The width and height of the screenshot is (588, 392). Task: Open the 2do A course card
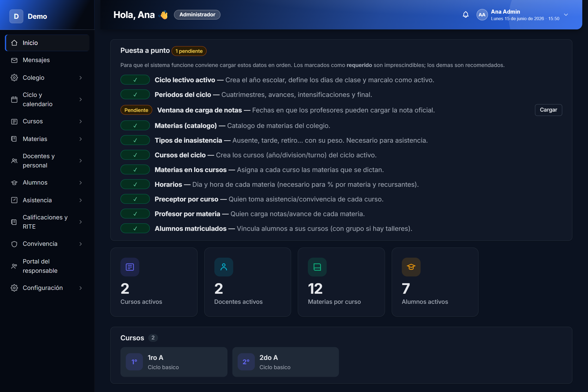(x=285, y=362)
